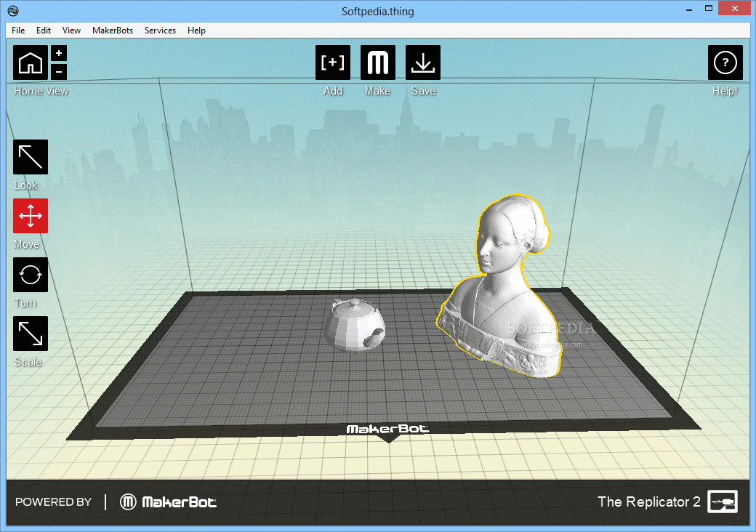
Task: Maximize the Softpedia.thing window
Action: click(x=709, y=9)
